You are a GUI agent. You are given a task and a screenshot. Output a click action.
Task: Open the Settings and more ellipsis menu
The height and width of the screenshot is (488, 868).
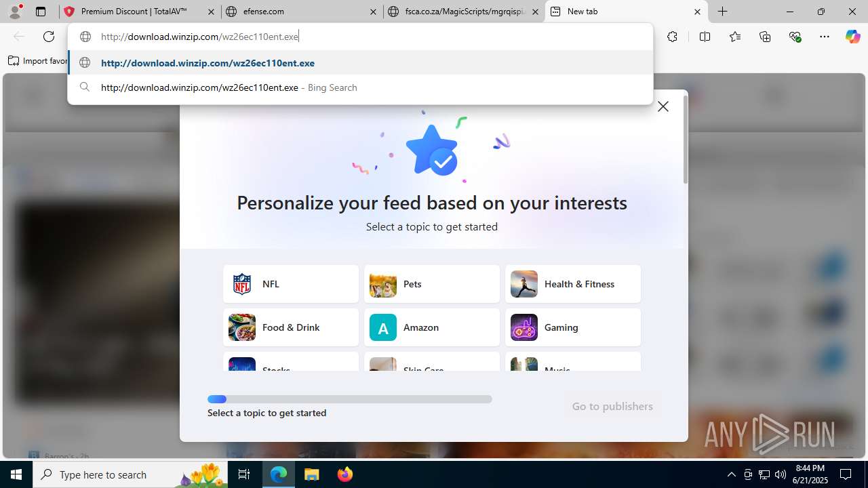point(825,37)
